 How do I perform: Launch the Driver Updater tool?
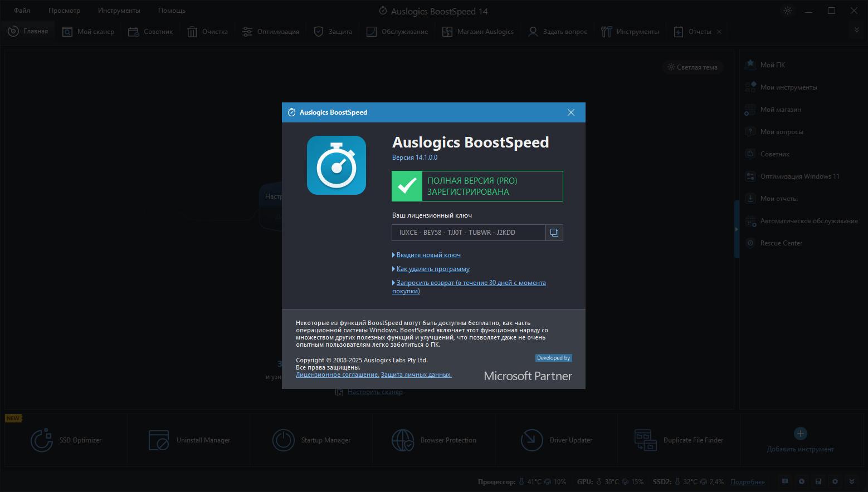(x=557, y=440)
